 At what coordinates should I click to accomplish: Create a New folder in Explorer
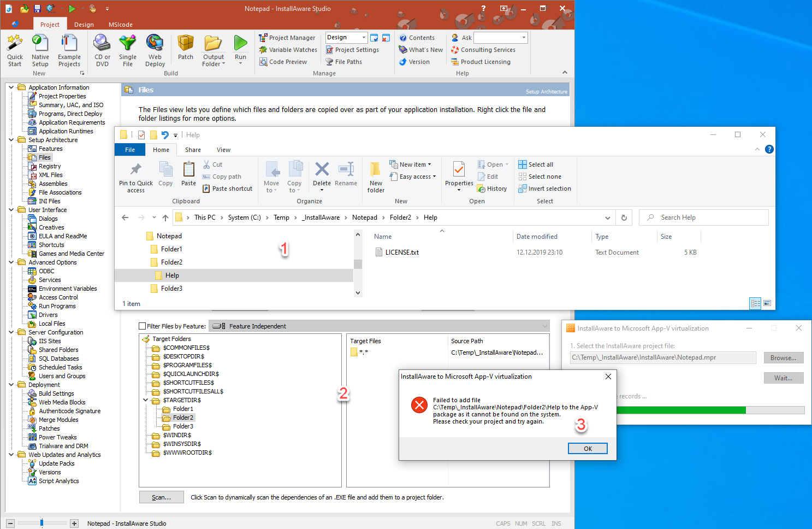(x=376, y=178)
